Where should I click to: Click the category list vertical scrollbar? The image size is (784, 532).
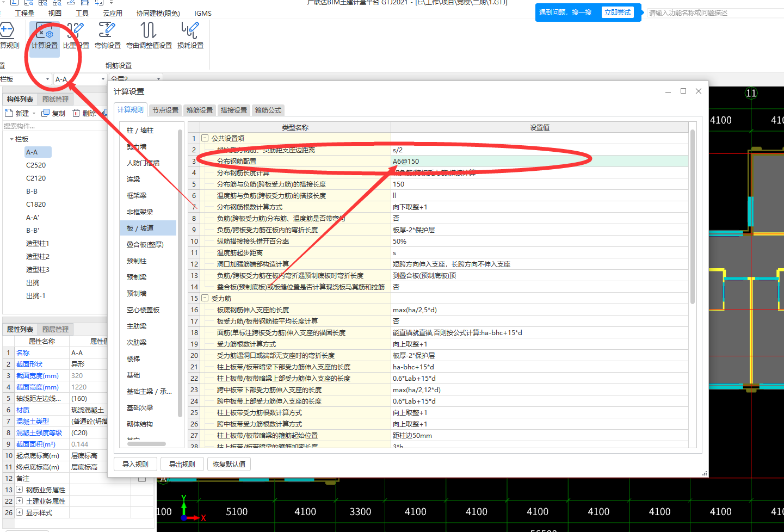point(180,274)
